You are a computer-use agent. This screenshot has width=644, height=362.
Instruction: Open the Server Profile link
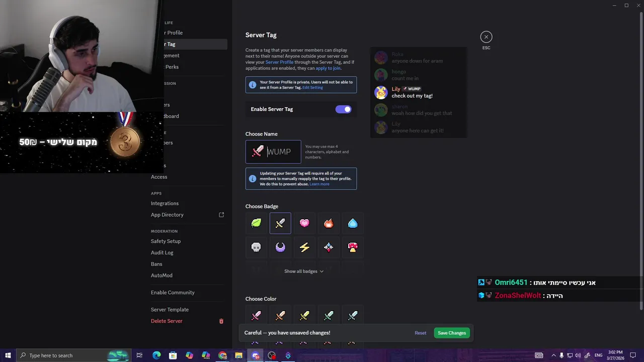pyautogui.click(x=279, y=62)
